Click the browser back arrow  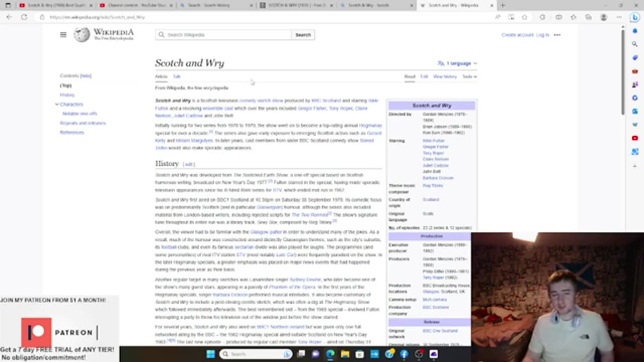click(9, 17)
